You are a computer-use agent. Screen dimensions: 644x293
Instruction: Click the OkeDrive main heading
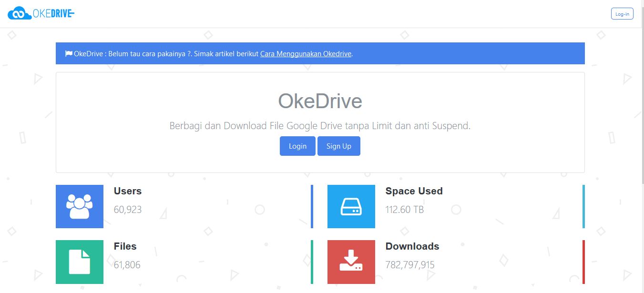coord(320,101)
